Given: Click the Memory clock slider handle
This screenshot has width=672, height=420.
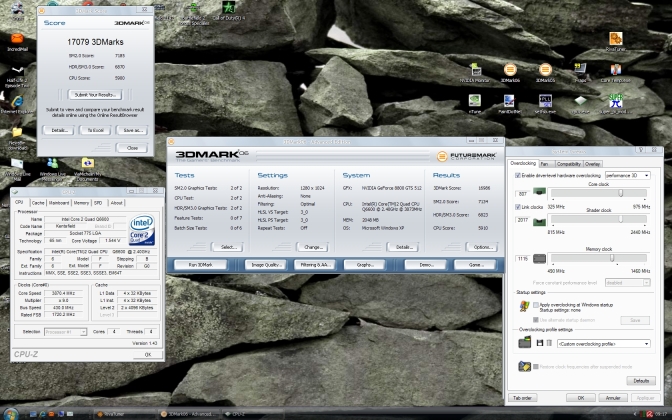Looking at the screenshot, I should click(x=612, y=258).
